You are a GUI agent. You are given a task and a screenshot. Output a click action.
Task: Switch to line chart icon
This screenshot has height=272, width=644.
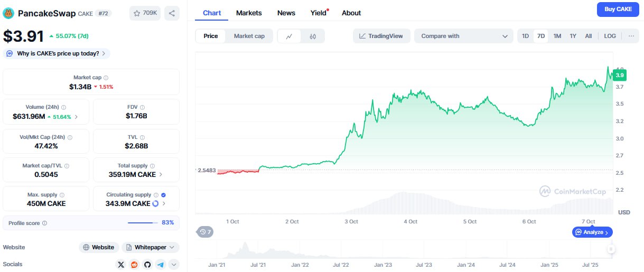pyautogui.click(x=289, y=36)
